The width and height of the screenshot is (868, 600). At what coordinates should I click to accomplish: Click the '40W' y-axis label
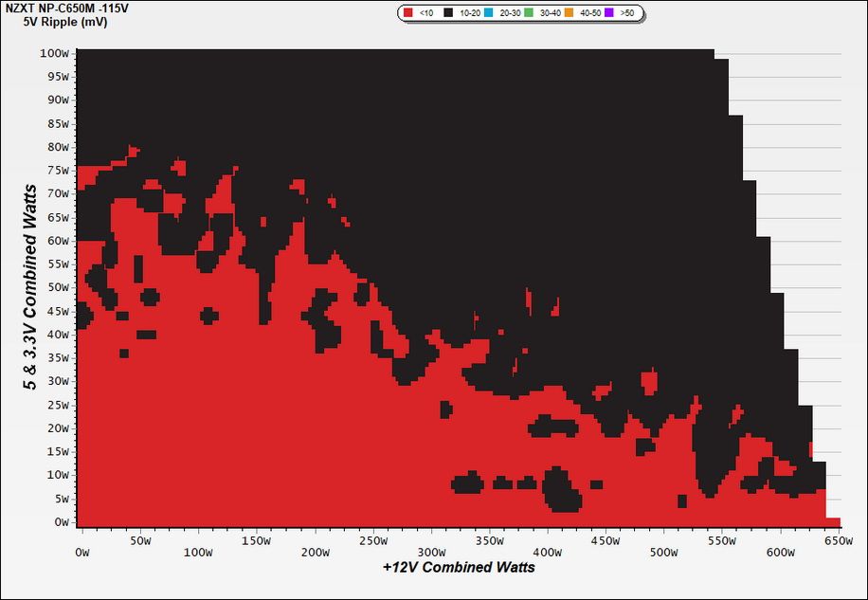point(57,335)
